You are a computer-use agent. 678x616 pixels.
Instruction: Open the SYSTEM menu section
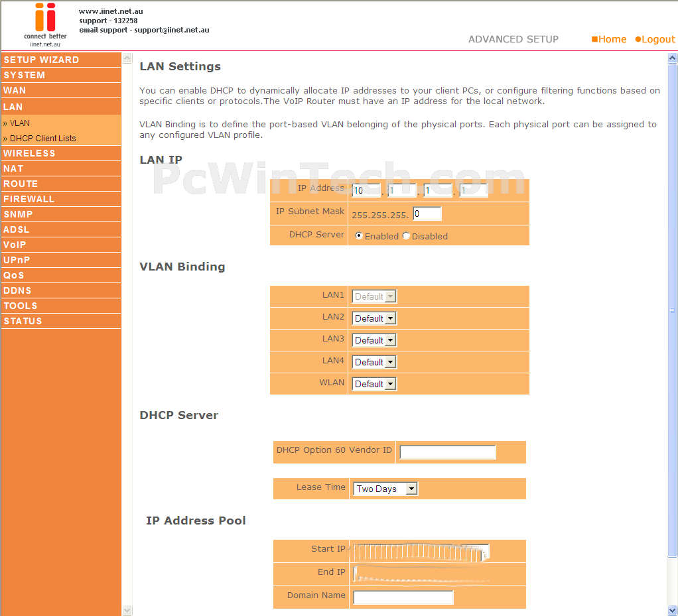click(61, 75)
